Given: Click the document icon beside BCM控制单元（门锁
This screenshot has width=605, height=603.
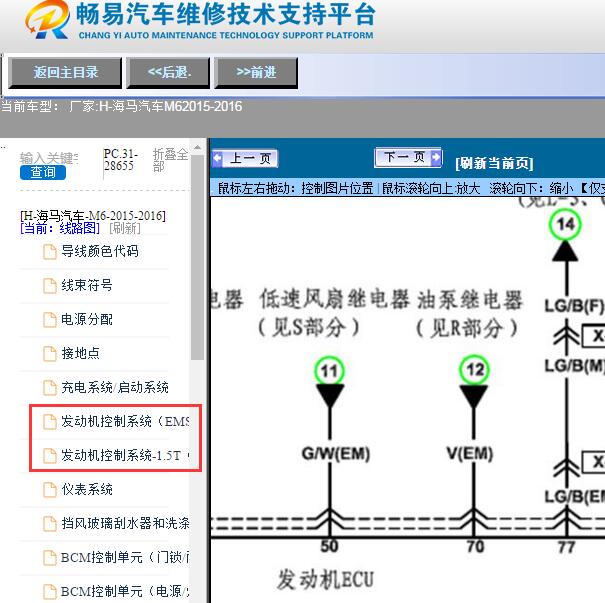Looking at the screenshot, I should 49,557.
